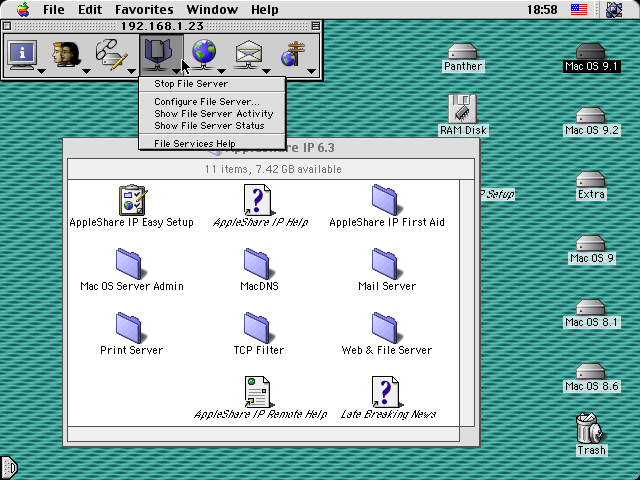Open the Window menu
The height and width of the screenshot is (480, 640).
(212, 9)
